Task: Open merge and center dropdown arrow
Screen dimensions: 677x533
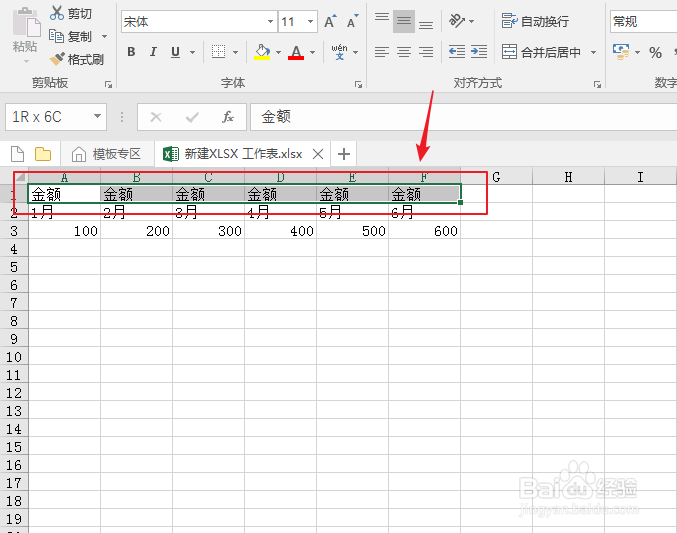Action: (594, 52)
